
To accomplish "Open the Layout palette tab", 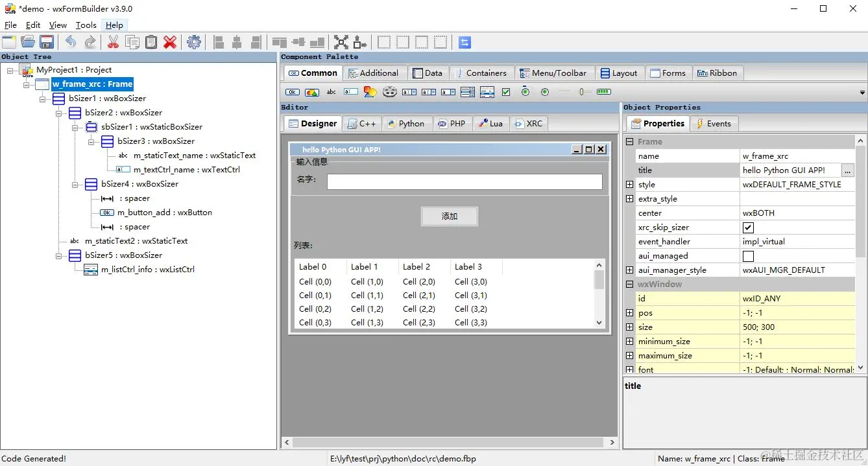I will click(x=619, y=73).
